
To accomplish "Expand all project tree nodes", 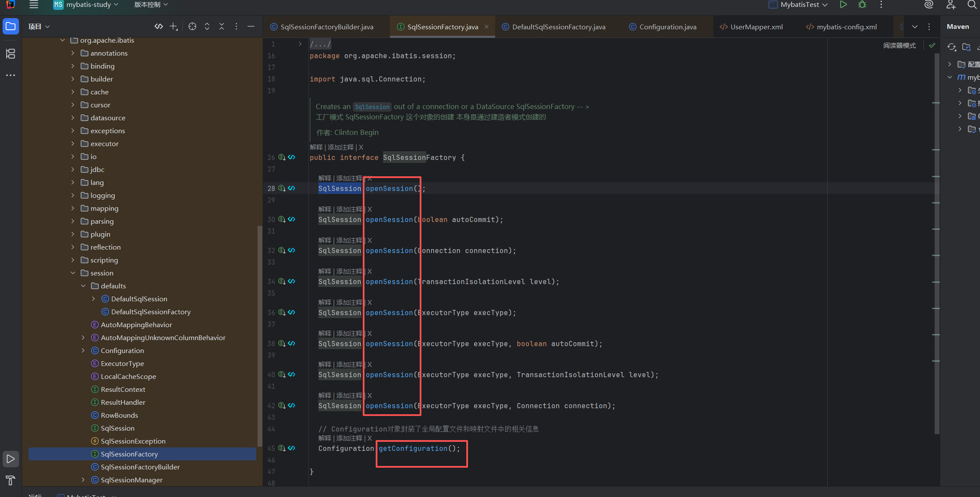I will [207, 27].
